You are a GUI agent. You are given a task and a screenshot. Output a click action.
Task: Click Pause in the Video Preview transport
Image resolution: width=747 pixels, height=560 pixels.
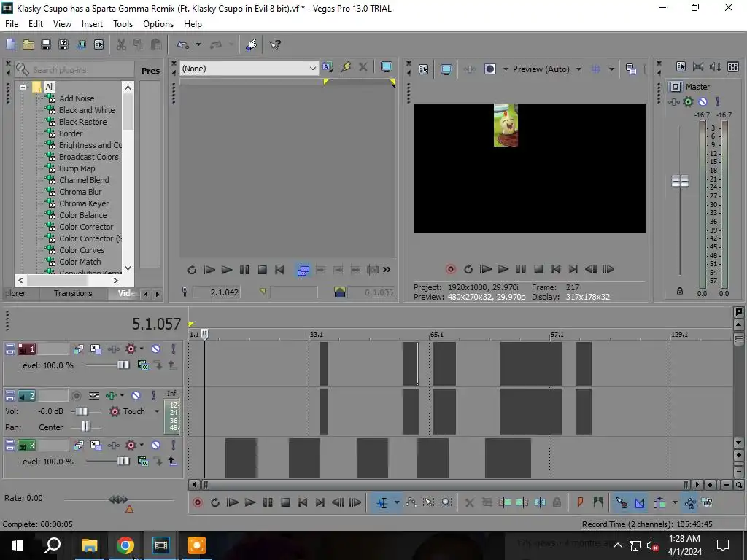coord(521,269)
